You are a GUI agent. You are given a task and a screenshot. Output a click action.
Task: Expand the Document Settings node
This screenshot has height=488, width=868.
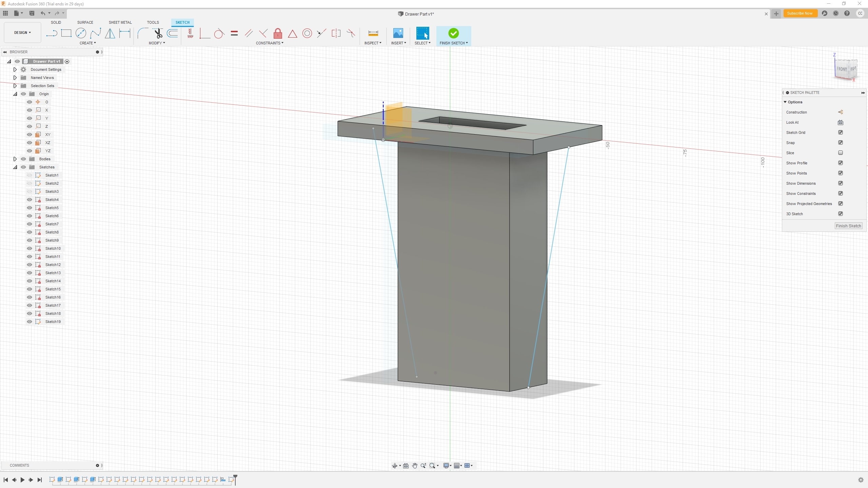coord(15,69)
